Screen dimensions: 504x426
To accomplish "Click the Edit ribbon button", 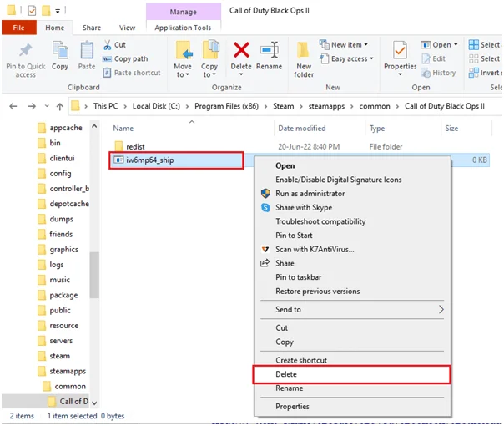I will click(433, 58).
